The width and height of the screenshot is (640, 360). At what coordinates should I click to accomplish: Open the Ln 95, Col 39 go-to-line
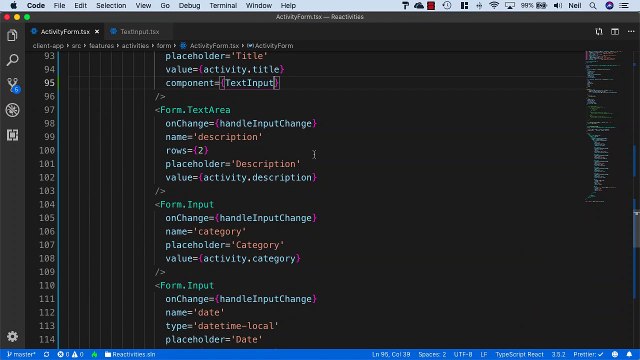point(391,354)
